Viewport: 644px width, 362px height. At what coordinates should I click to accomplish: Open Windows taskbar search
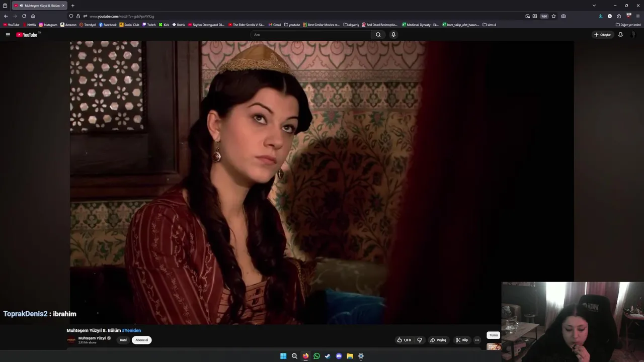tap(294, 356)
